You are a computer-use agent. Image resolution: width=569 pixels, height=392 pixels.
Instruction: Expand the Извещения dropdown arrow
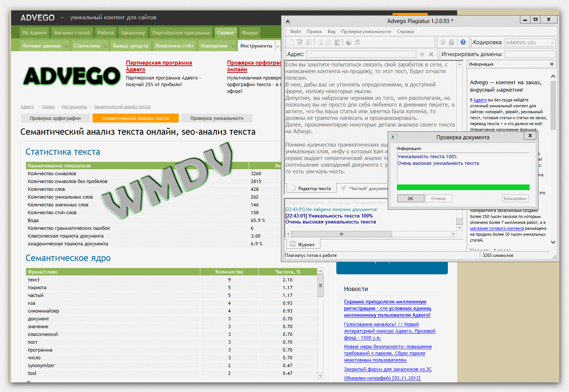(x=233, y=46)
